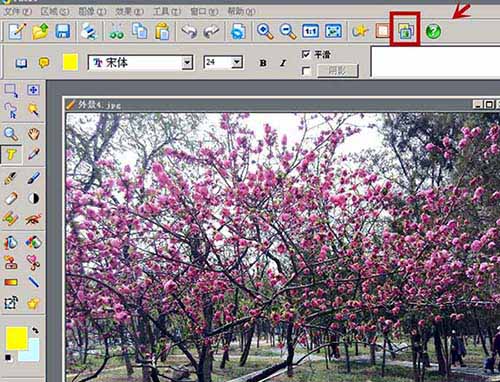The height and width of the screenshot is (382, 500).
Task: Click the yellow text color swatch in options bar
Action: (x=70, y=62)
